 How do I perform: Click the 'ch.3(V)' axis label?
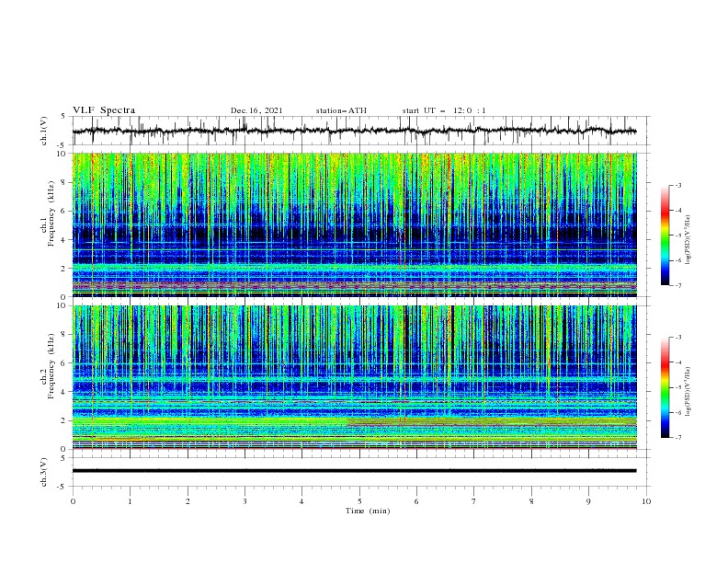(x=44, y=472)
